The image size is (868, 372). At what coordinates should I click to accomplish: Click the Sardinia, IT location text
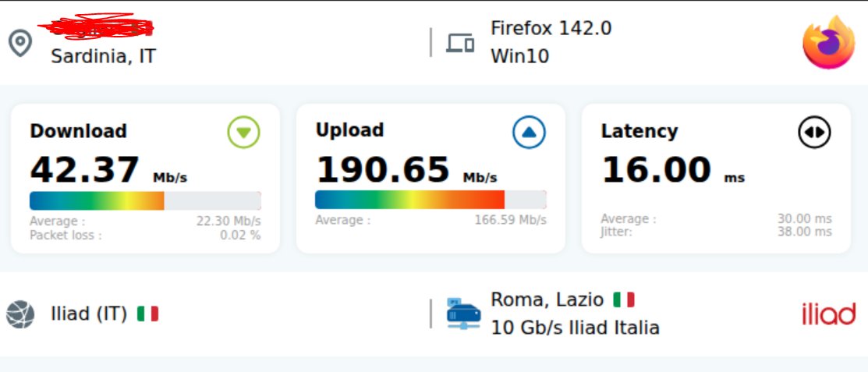[x=103, y=56]
